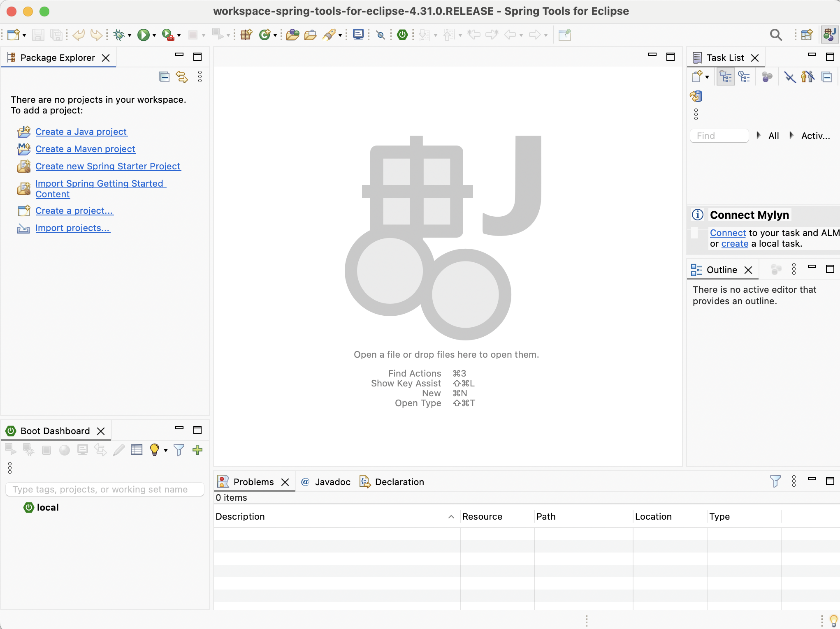
Task: Click green plus icon in Boot Dashboard
Action: (197, 450)
